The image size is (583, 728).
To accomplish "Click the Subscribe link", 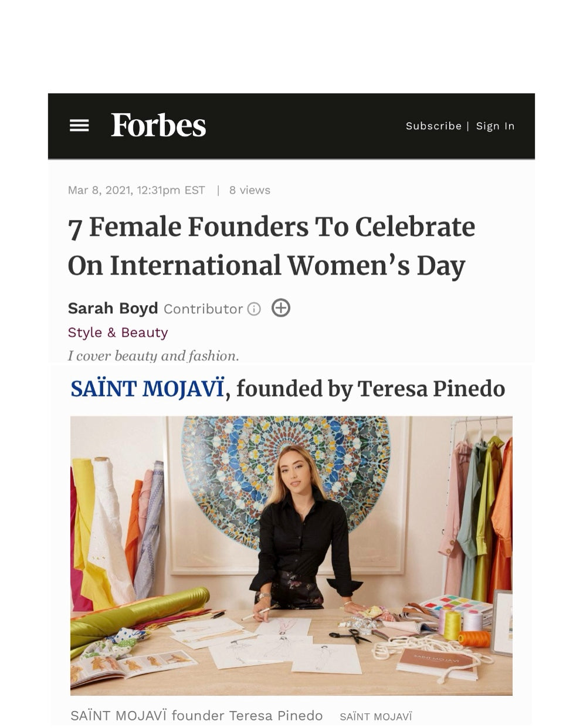I will click(433, 126).
